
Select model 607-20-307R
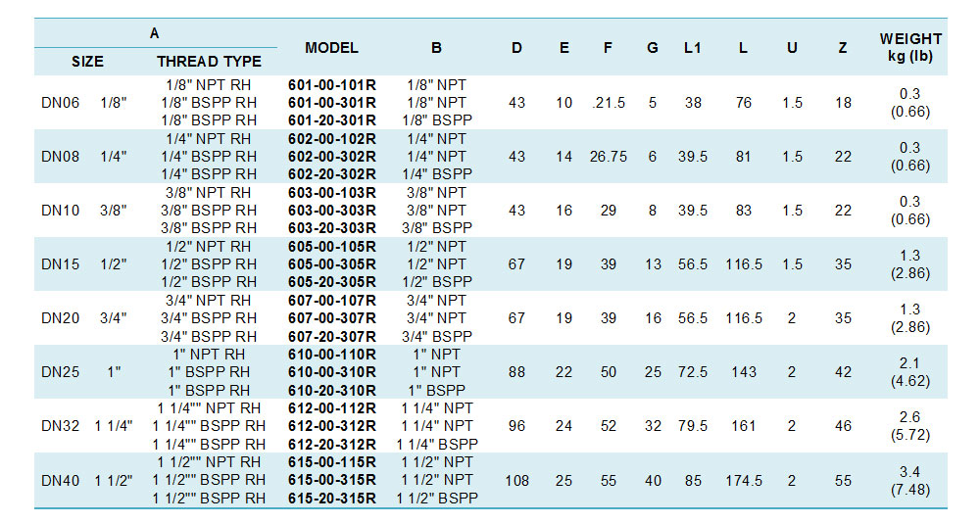pyautogui.click(x=332, y=336)
